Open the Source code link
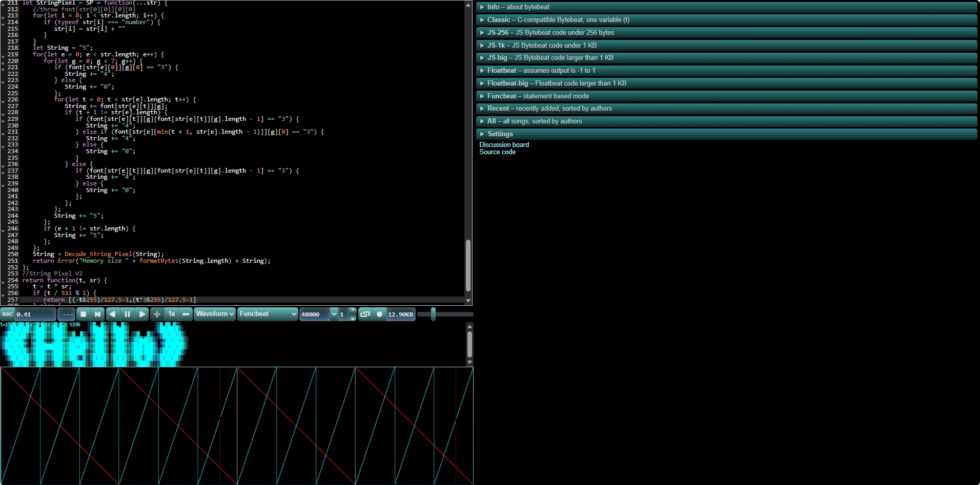The width and height of the screenshot is (980, 485). 497,152
